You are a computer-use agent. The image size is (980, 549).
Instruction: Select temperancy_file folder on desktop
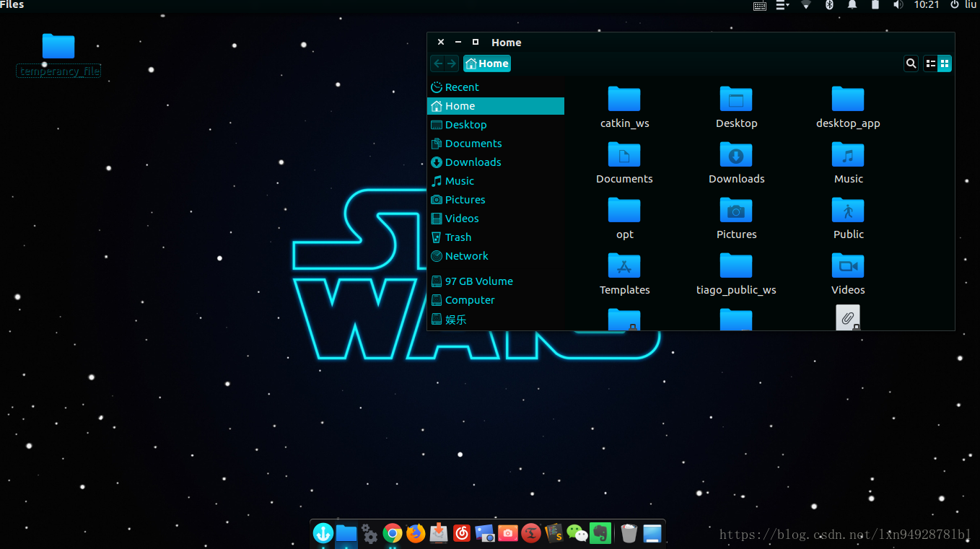58,55
